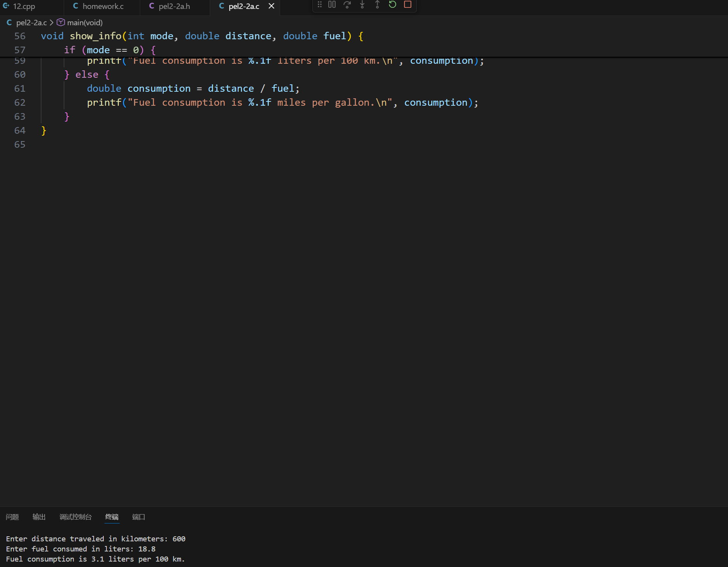
Task: Click sticky line 'if (mode == 0) {'
Action: pyautogui.click(x=110, y=50)
